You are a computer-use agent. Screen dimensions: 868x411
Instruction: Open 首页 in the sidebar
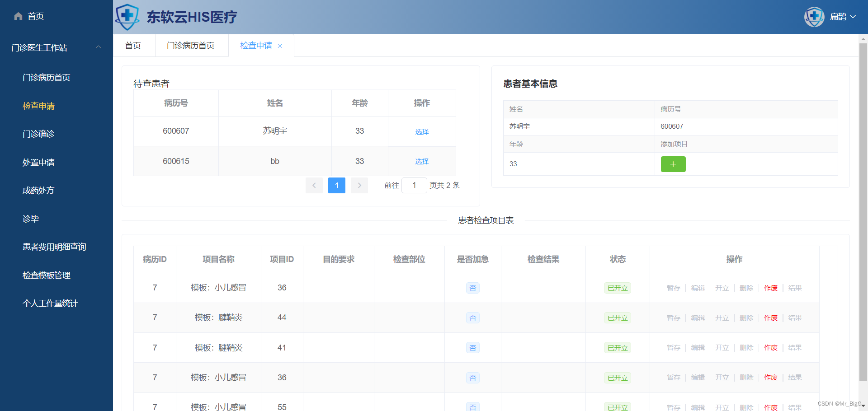click(36, 16)
